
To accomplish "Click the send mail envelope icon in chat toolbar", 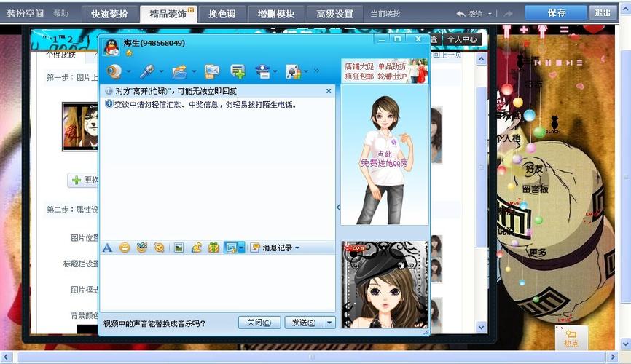I will pyautogui.click(x=212, y=71).
